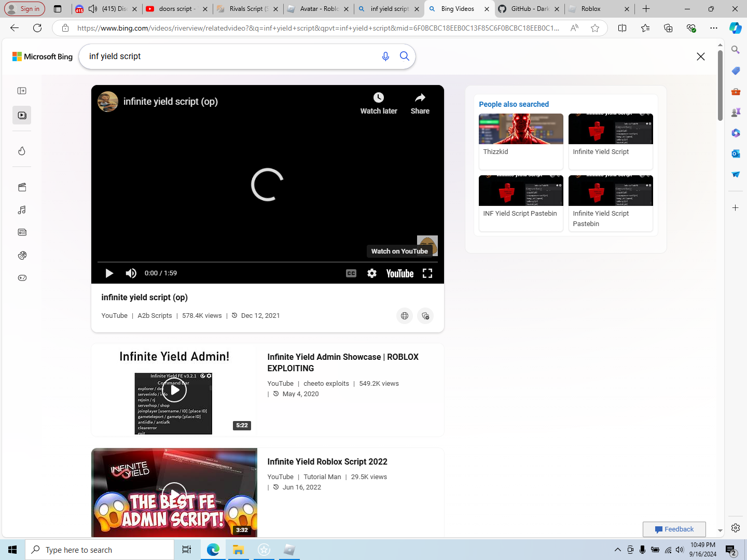Open the Movies clapperboard category
747x560 pixels.
click(22, 187)
